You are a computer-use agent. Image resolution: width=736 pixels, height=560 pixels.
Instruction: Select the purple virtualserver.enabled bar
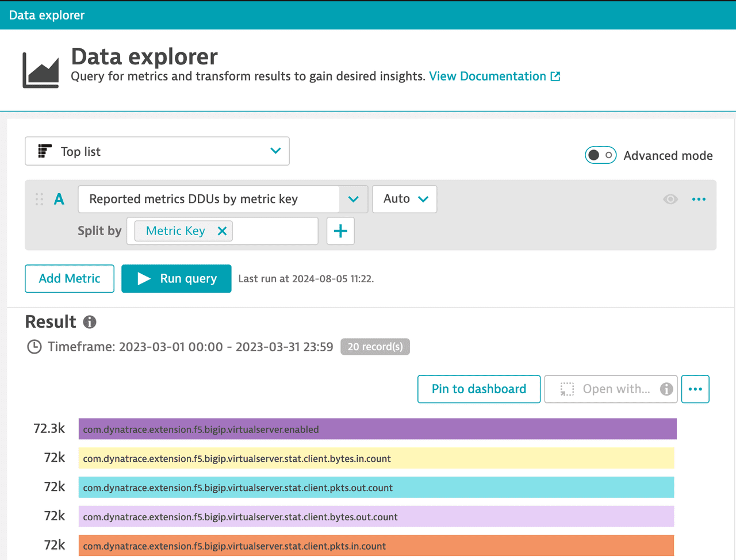[x=378, y=429]
